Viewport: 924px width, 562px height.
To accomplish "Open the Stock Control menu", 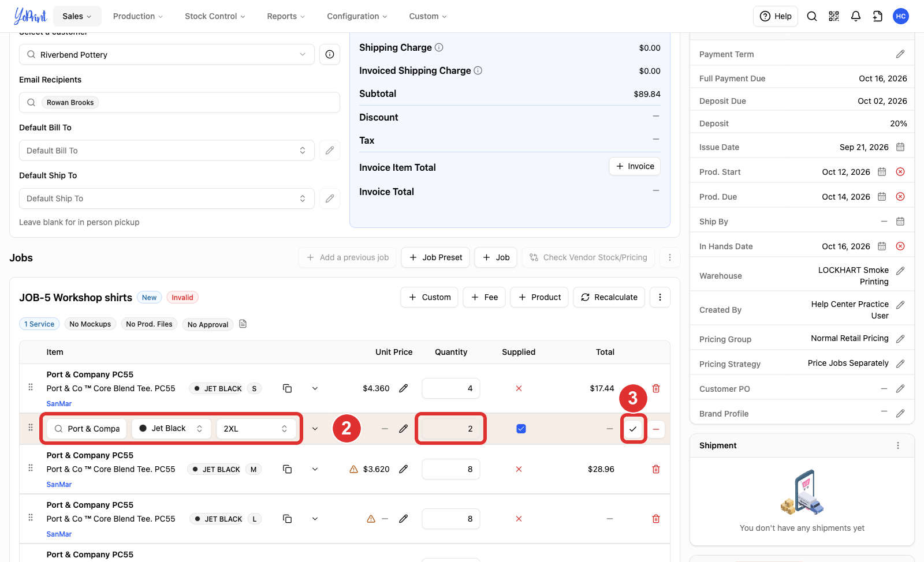I will pos(215,16).
